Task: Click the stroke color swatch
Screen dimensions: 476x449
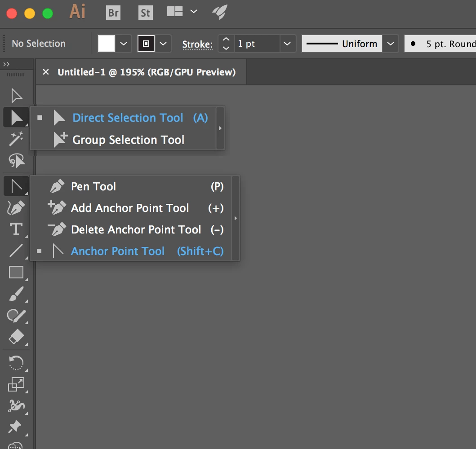Action: coord(146,44)
